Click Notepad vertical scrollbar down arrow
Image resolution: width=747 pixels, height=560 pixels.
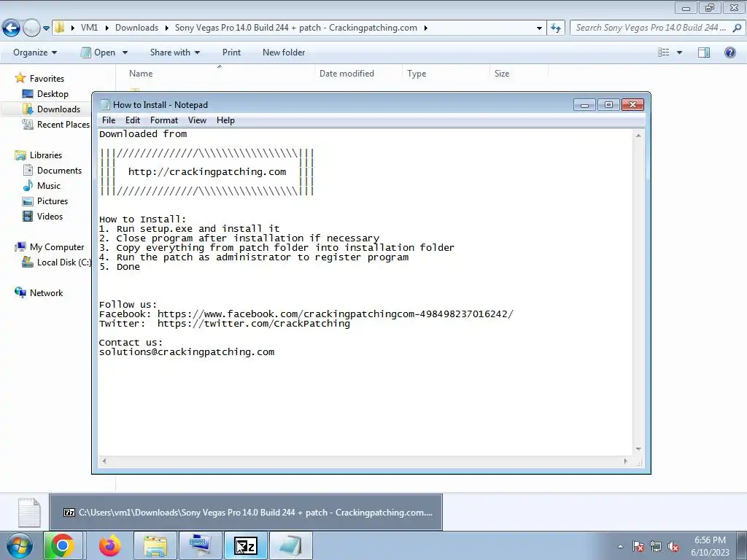pos(638,449)
